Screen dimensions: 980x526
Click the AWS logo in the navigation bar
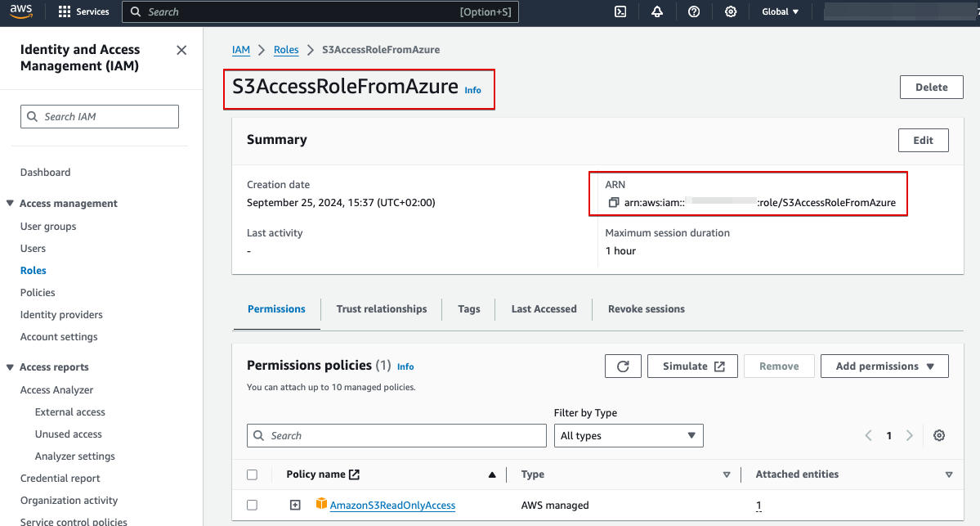[x=20, y=11]
